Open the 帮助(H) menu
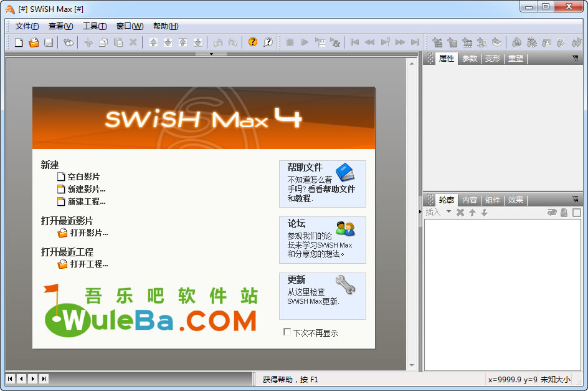Viewport: 588px width, 391px height. [x=166, y=26]
